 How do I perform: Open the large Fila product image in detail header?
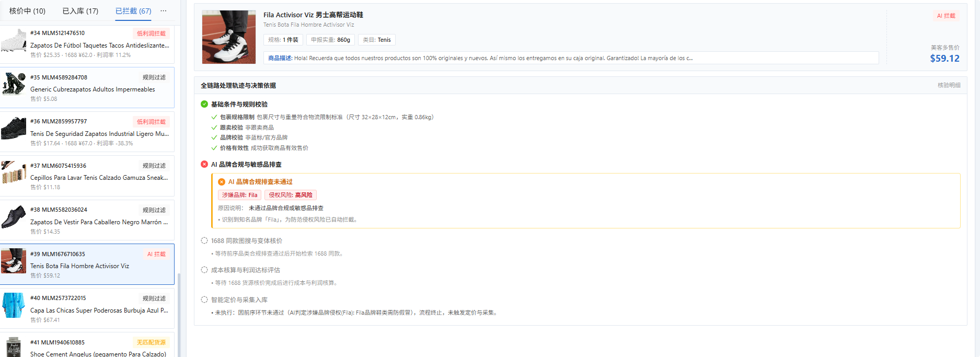coord(229,37)
